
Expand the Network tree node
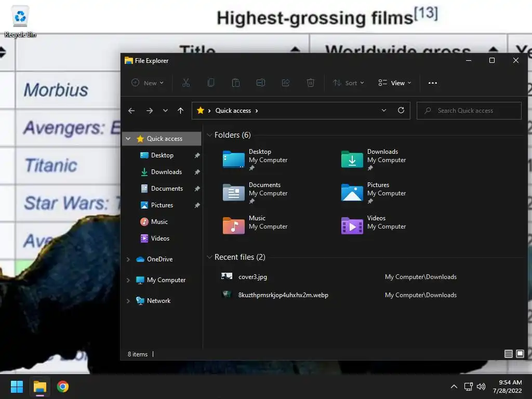(128, 301)
